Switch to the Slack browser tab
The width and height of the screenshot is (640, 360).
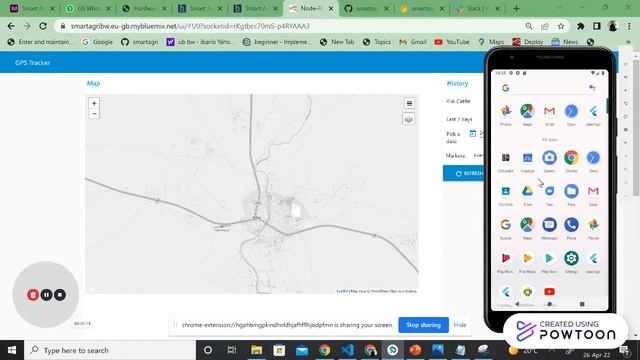coord(477,8)
